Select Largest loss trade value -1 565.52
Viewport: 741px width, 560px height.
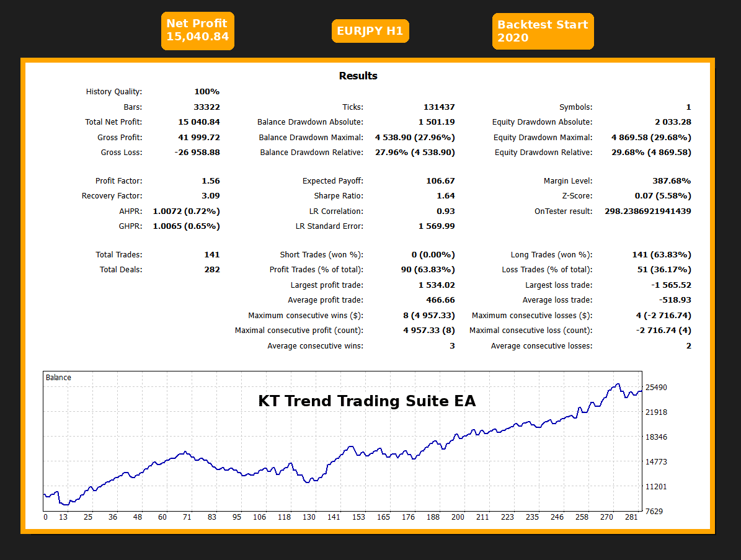coord(671,285)
